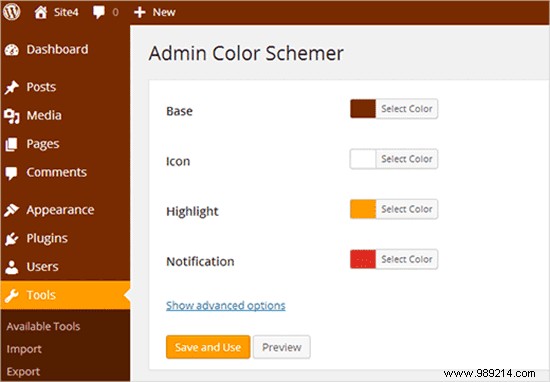
Task: Select the Tools menu item
Action: point(65,295)
